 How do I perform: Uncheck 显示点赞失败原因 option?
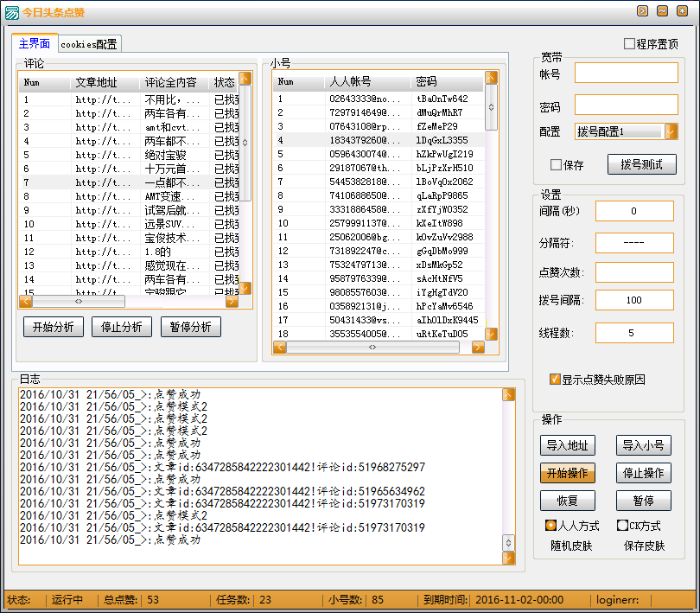coord(556,379)
